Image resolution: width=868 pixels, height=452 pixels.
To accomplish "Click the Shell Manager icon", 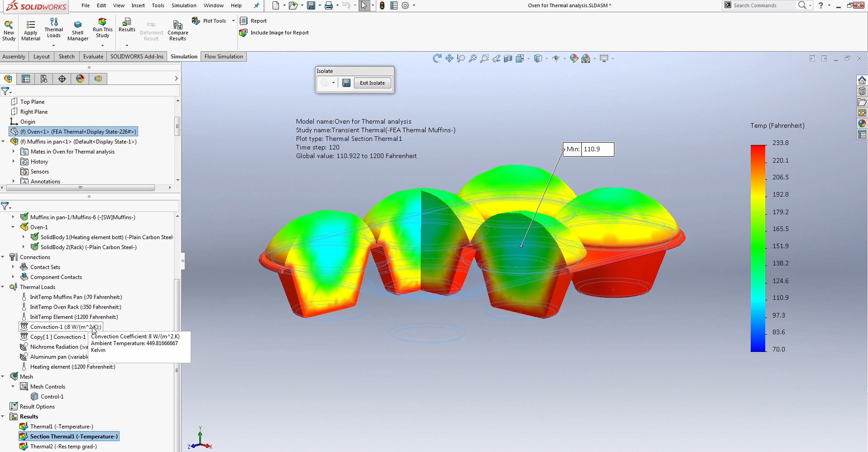I will click(x=77, y=30).
